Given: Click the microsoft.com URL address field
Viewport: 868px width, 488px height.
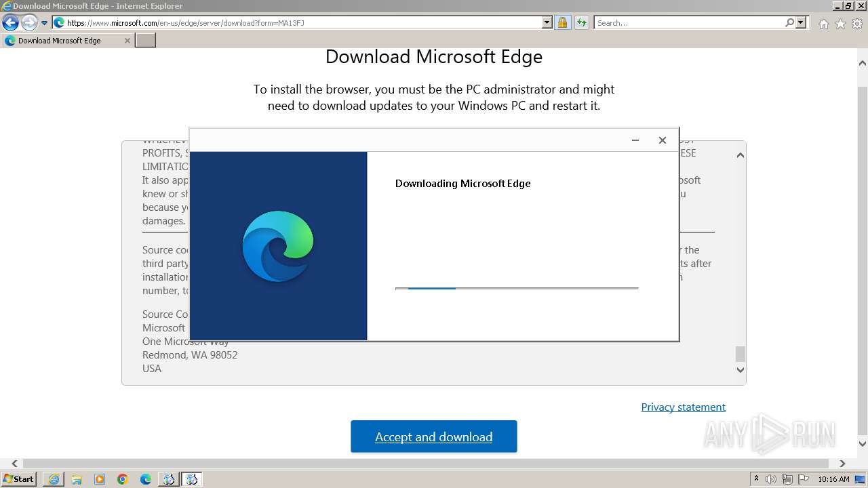Looking at the screenshot, I should coord(303,23).
